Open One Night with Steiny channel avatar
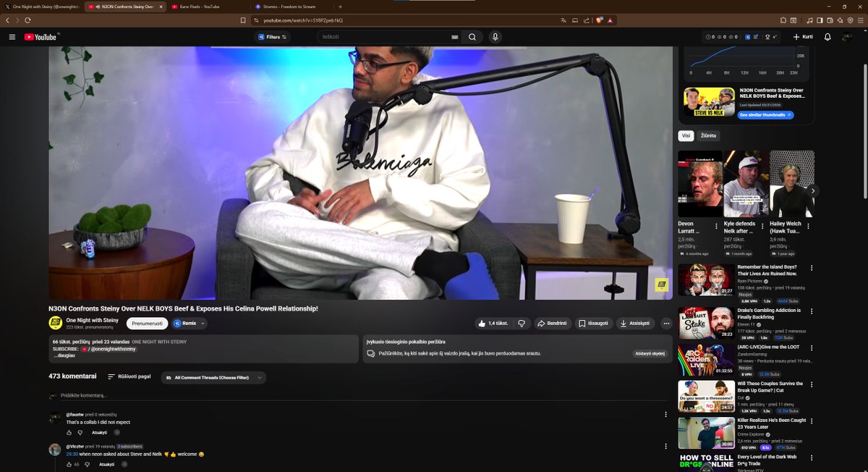The width and height of the screenshot is (868, 472). point(55,323)
